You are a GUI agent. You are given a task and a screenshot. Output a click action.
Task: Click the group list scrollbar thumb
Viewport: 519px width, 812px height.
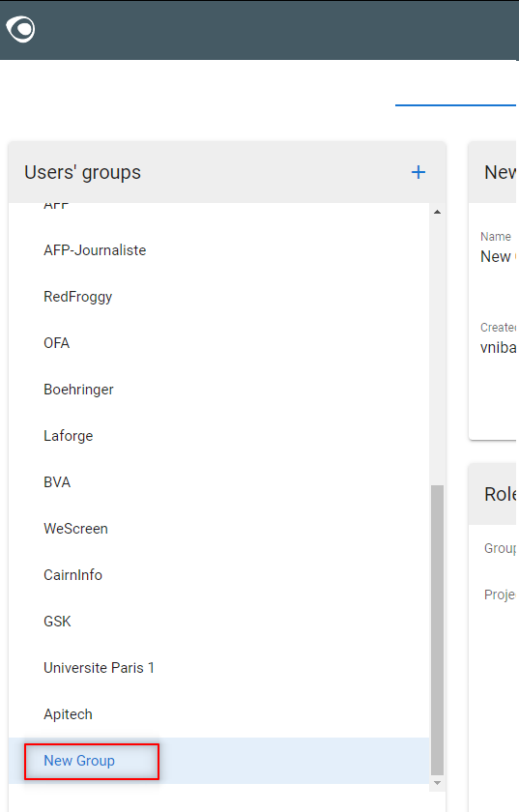point(437,630)
